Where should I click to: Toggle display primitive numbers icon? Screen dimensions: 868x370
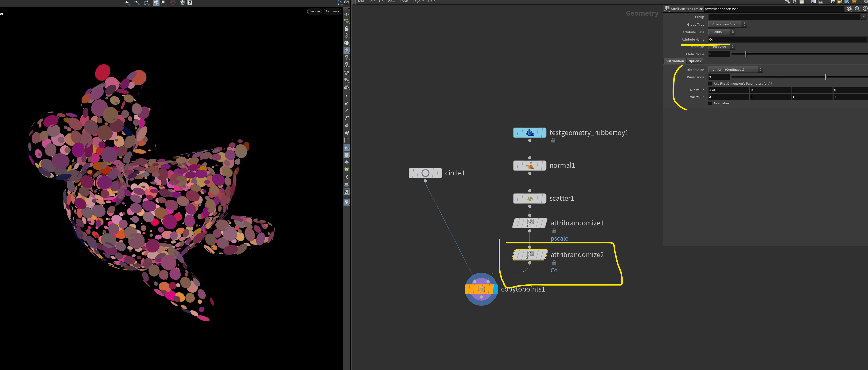[346, 132]
